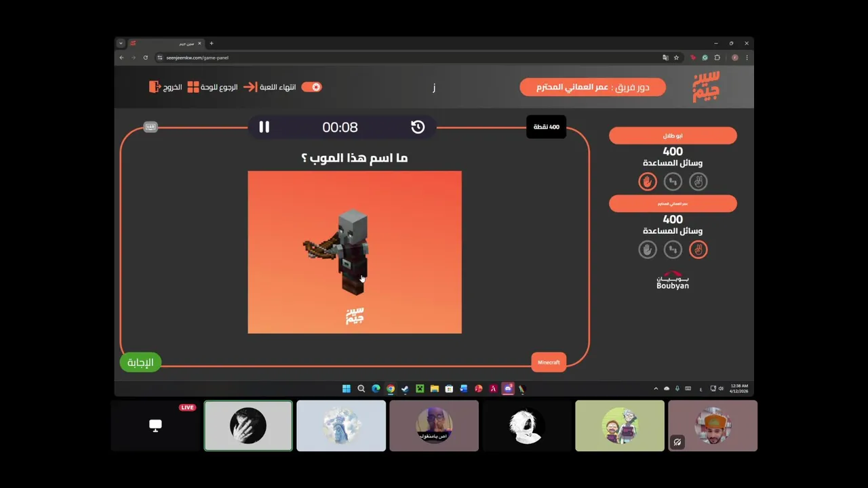Return to the board via الرجوع للوحة
Screen dimensions: 868x488
click(x=212, y=87)
